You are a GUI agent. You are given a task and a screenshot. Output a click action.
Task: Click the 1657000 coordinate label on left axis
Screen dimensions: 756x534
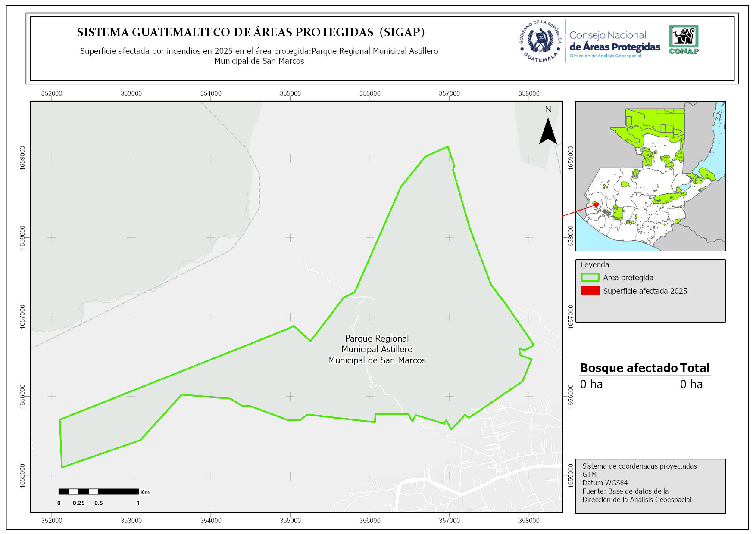coord(22,317)
